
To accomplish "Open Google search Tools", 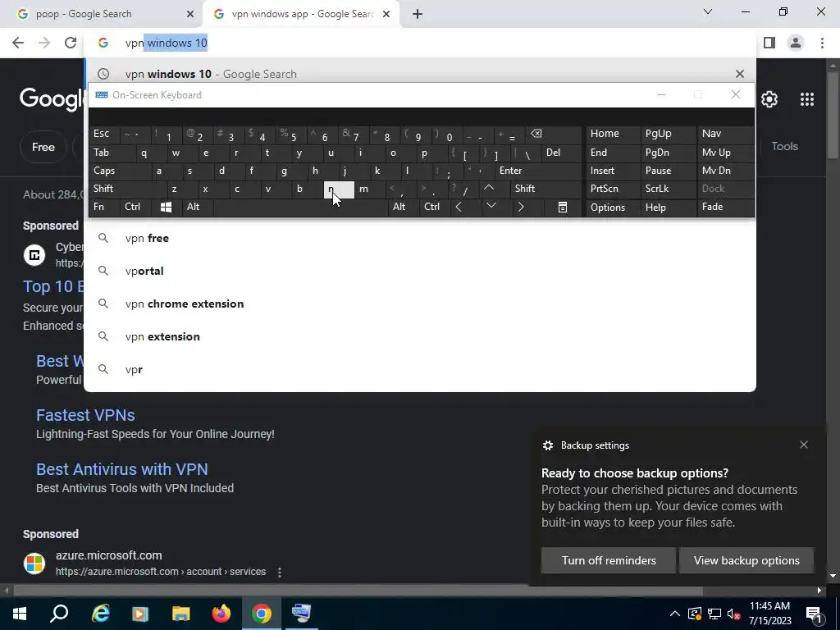I will (784, 146).
